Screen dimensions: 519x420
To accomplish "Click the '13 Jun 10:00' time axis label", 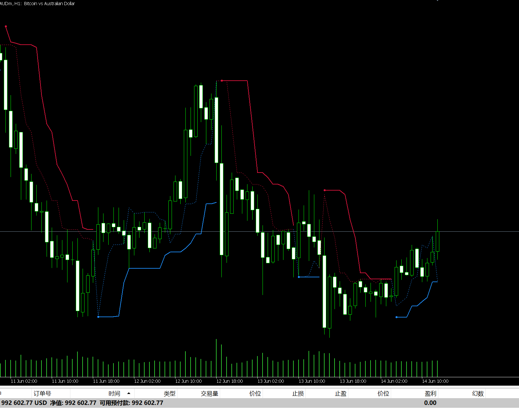I will [x=312, y=381].
